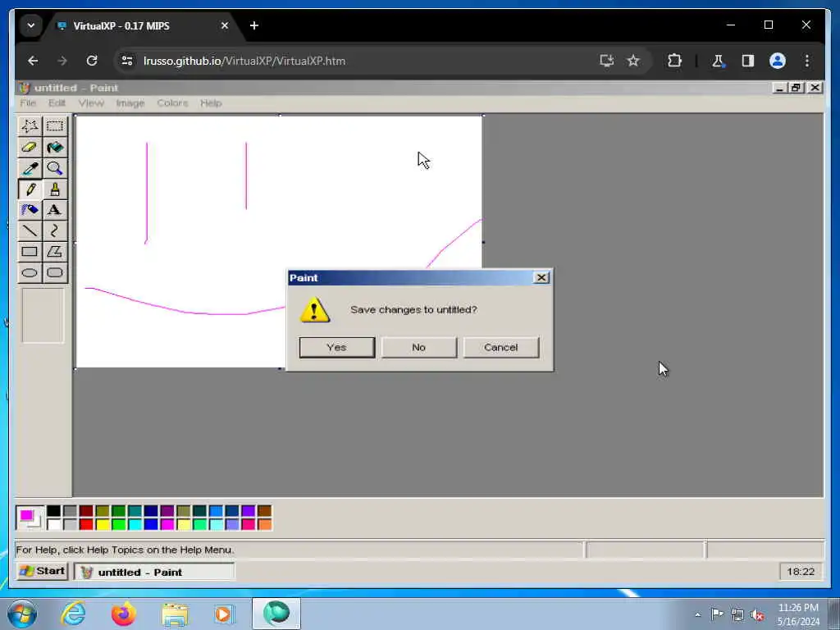
Task: Open the Colors menu in Paint
Action: (172, 103)
